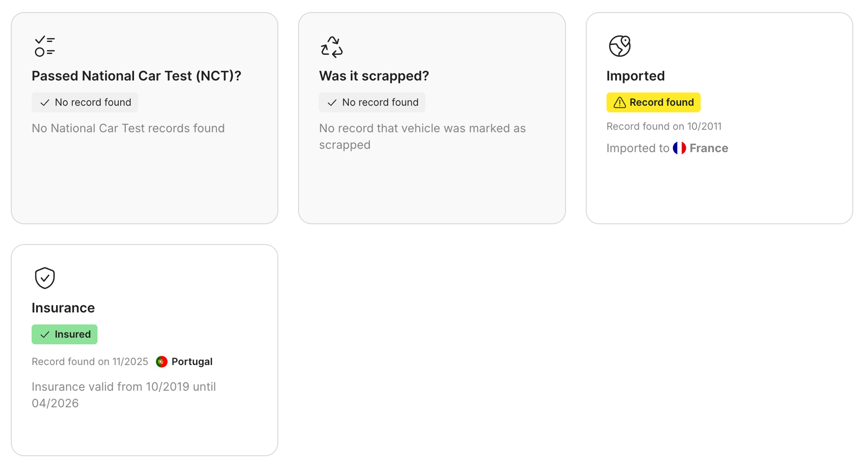Click the checklist icon above NCT heading

tap(44, 47)
